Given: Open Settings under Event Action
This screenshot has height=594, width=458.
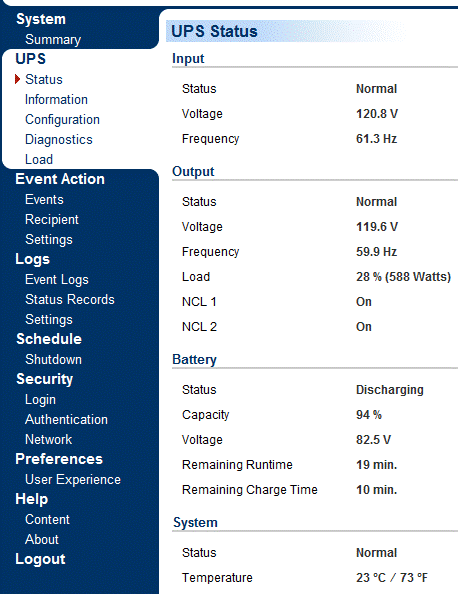Looking at the screenshot, I should 49,239.
